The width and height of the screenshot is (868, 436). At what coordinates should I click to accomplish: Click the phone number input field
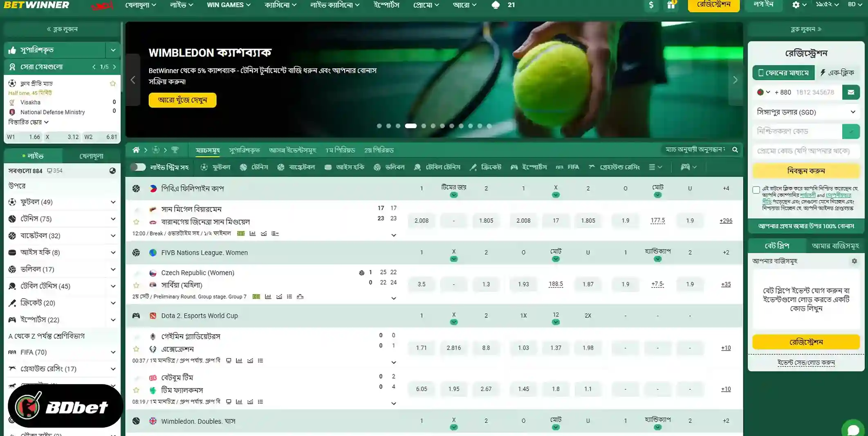pyautogui.click(x=816, y=92)
